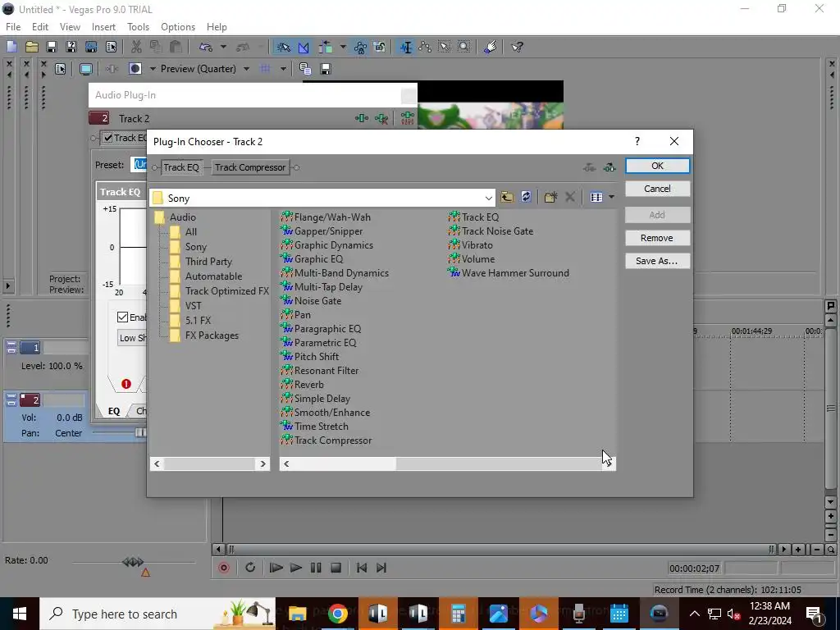Open the Views dropdown arrow
Image resolution: width=840 pixels, height=630 pixels.
(611, 197)
